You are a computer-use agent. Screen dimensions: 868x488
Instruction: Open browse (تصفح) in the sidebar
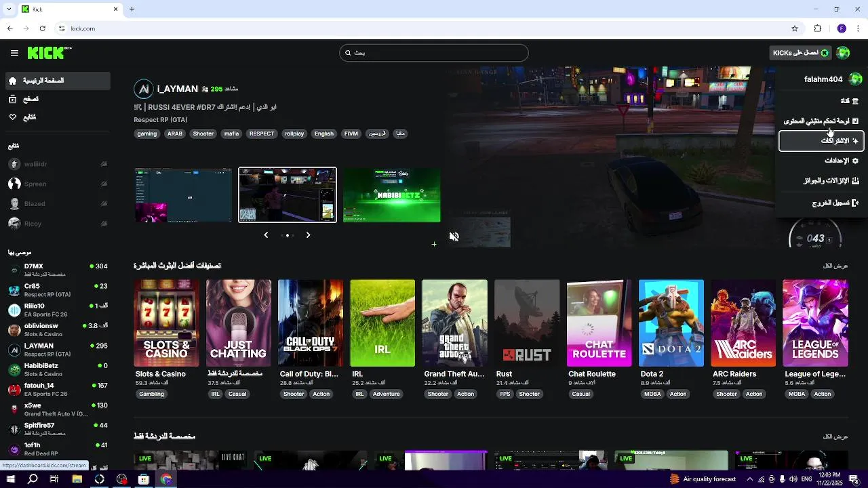tap(58, 99)
